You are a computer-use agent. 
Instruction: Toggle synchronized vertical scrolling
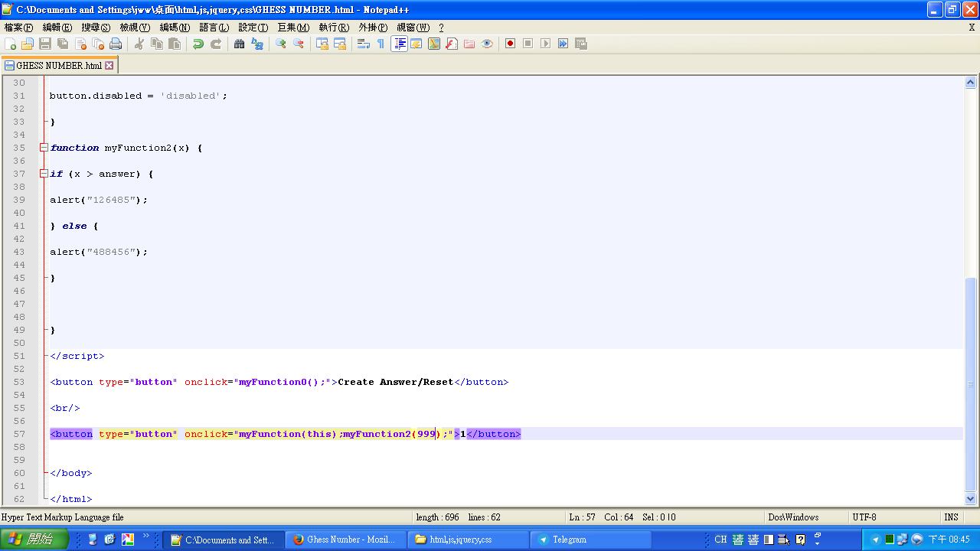[x=322, y=44]
